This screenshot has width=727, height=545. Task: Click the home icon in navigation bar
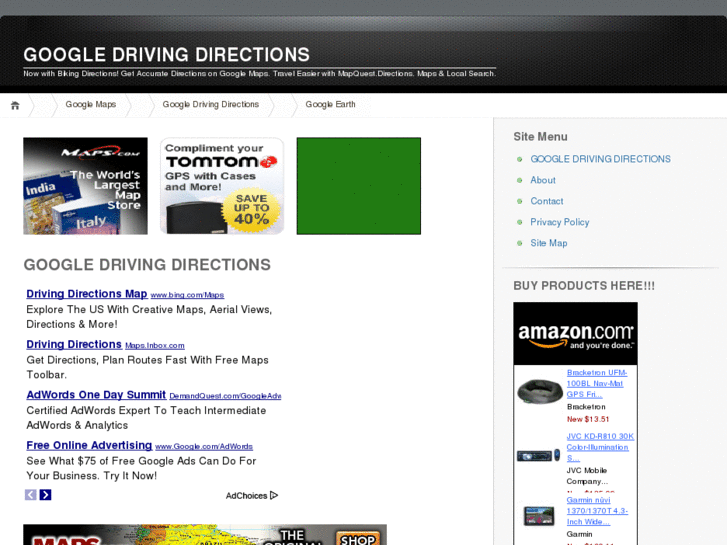click(x=15, y=105)
